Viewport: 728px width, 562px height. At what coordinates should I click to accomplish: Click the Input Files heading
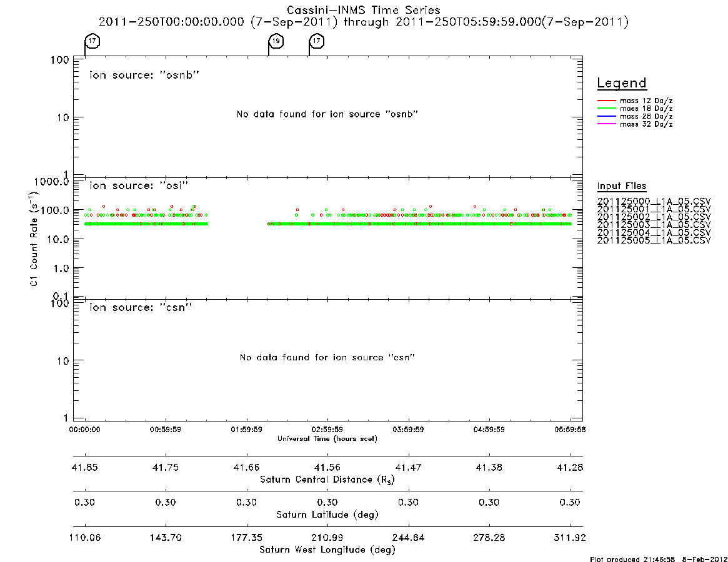622,186
